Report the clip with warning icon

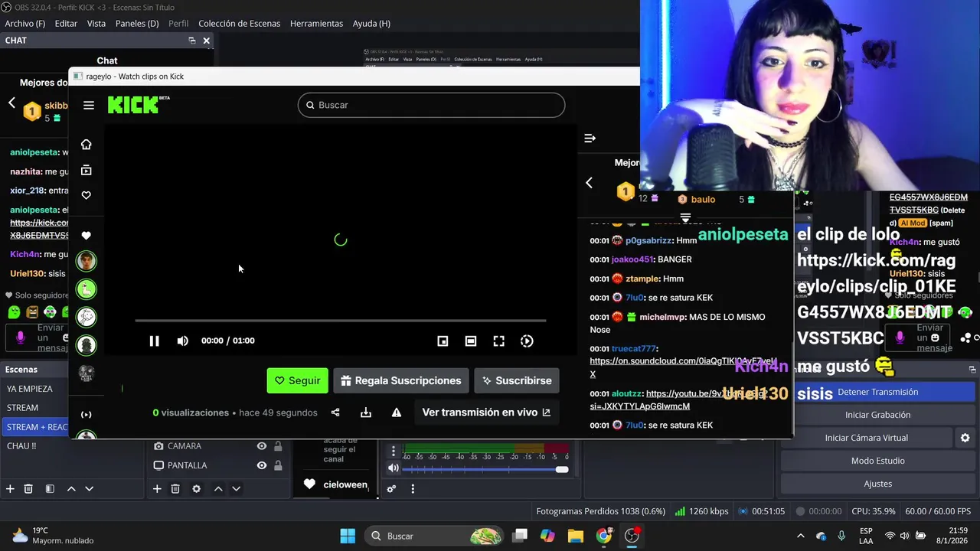coord(397,412)
